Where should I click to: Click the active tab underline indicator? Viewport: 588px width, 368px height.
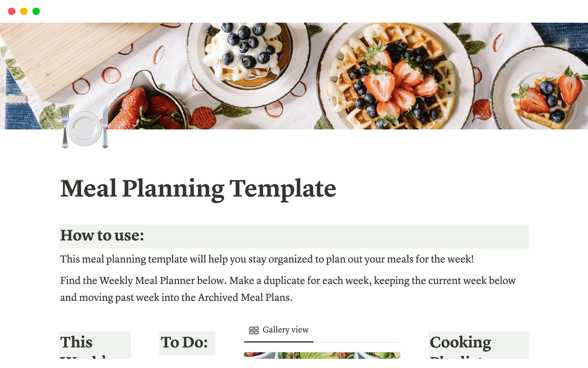pyautogui.click(x=279, y=341)
